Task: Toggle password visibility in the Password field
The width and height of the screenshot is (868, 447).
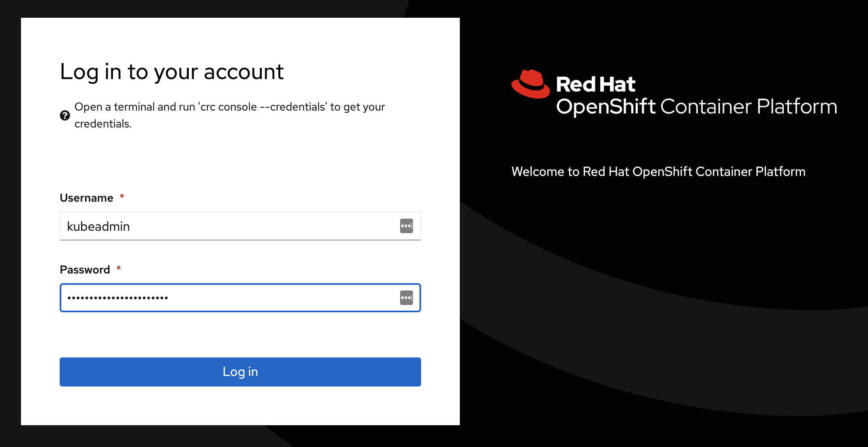Action: tap(407, 298)
